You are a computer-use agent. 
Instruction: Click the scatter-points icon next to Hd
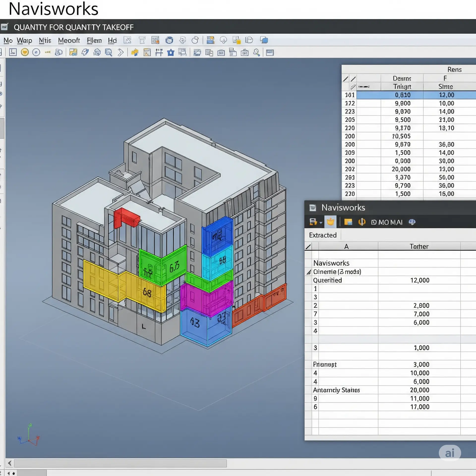(127, 40)
